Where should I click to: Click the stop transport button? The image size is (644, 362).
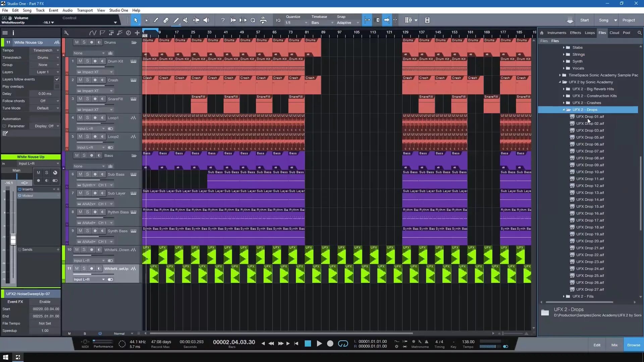pyautogui.click(x=308, y=344)
